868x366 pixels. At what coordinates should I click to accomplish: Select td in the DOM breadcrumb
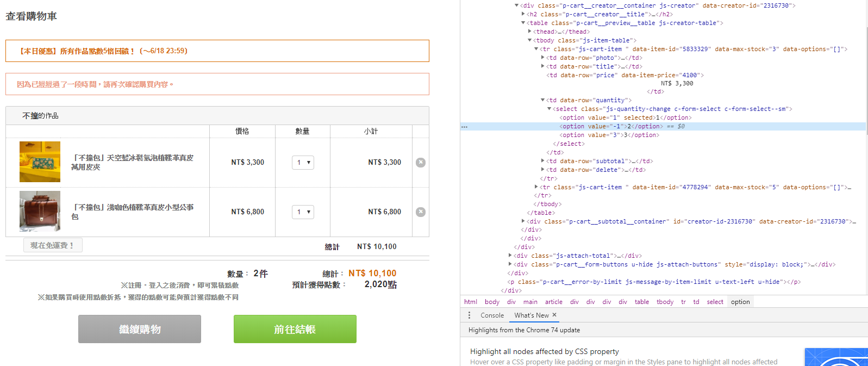696,302
